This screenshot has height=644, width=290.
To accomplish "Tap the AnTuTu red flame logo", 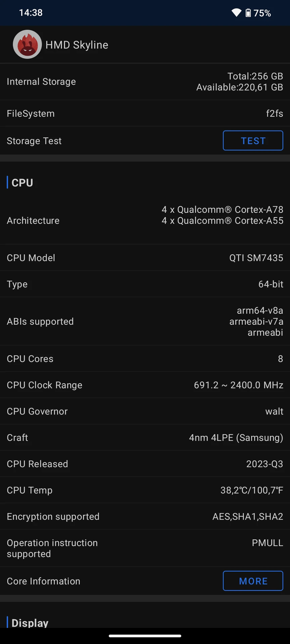I will click(x=27, y=44).
